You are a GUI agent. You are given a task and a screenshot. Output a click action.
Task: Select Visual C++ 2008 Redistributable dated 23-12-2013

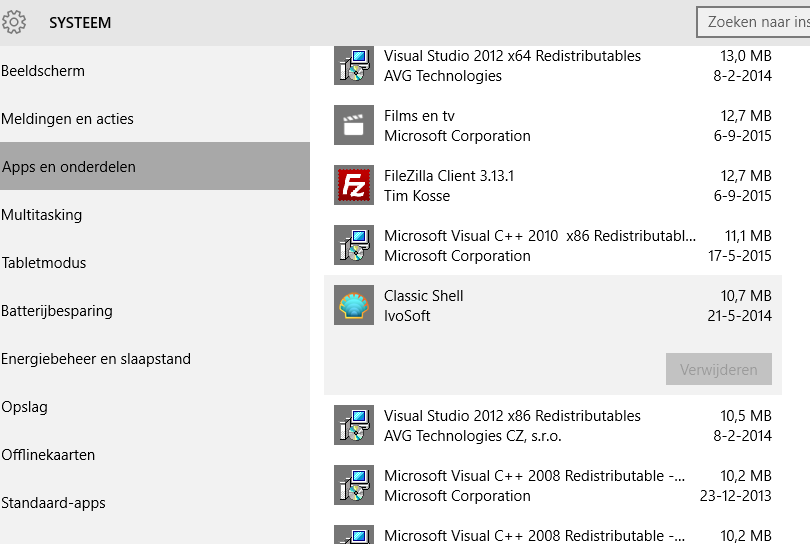tap(553, 485)
